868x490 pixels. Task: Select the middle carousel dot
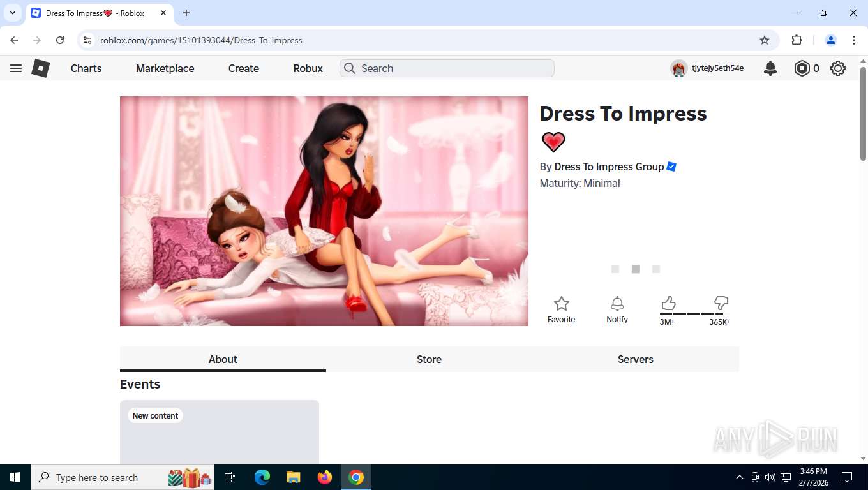click(x=636, y=269)
